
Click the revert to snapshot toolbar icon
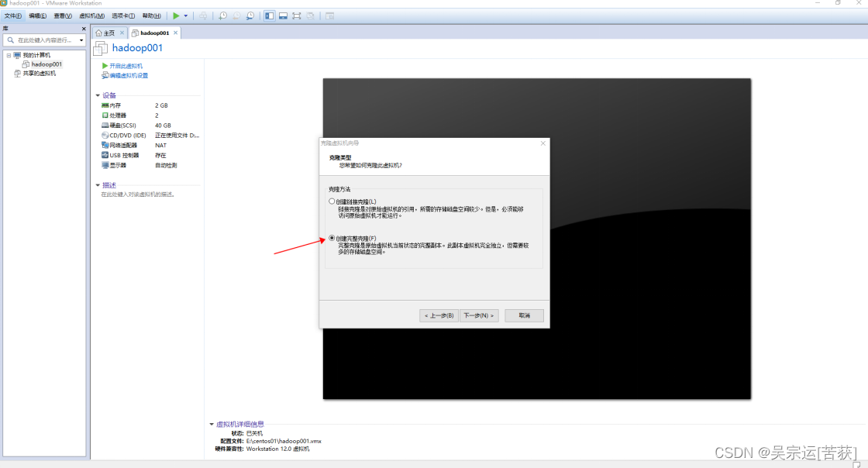(236, 16)
